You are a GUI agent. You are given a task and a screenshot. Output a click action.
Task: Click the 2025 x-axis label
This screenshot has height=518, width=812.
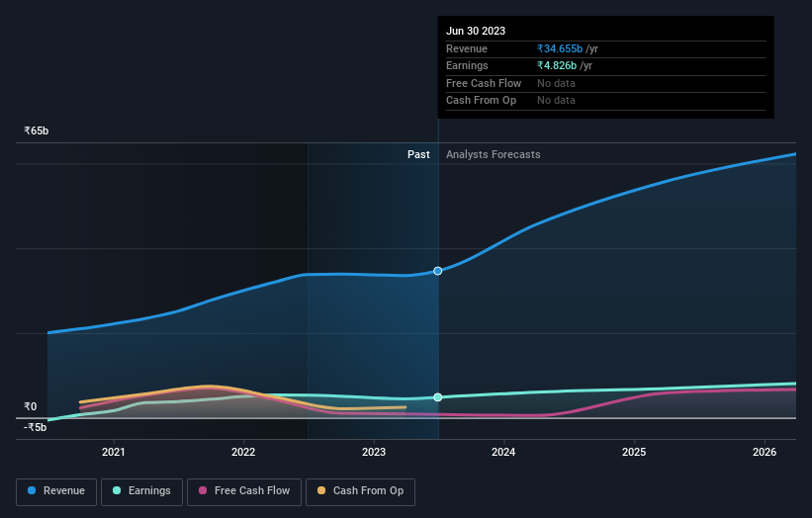(x=634, y=453)
